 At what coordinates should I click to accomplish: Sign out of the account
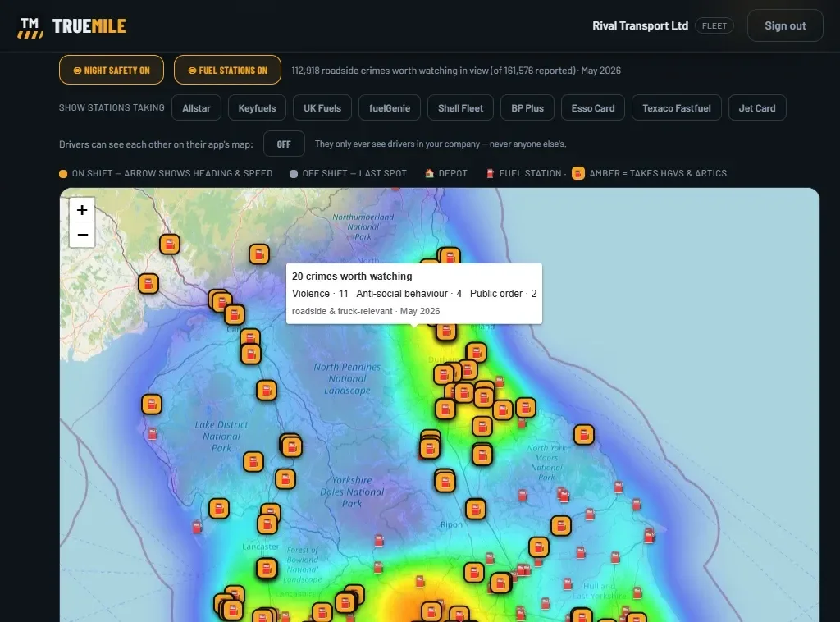point(785,25)
